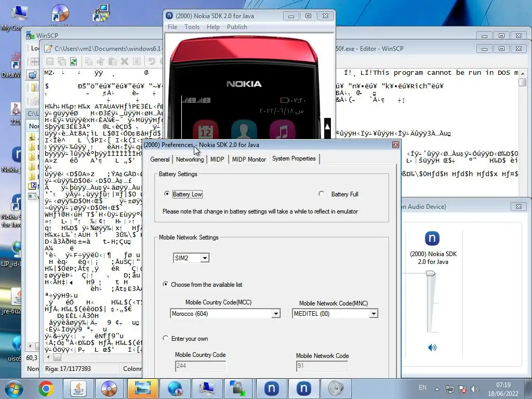Click the Save all copies icon in editor toolbar

(62, 61)
